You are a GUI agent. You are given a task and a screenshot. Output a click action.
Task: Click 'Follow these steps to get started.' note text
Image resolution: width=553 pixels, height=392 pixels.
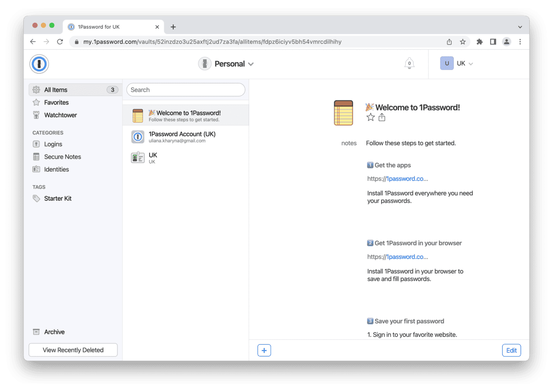(x=411, y=143)
